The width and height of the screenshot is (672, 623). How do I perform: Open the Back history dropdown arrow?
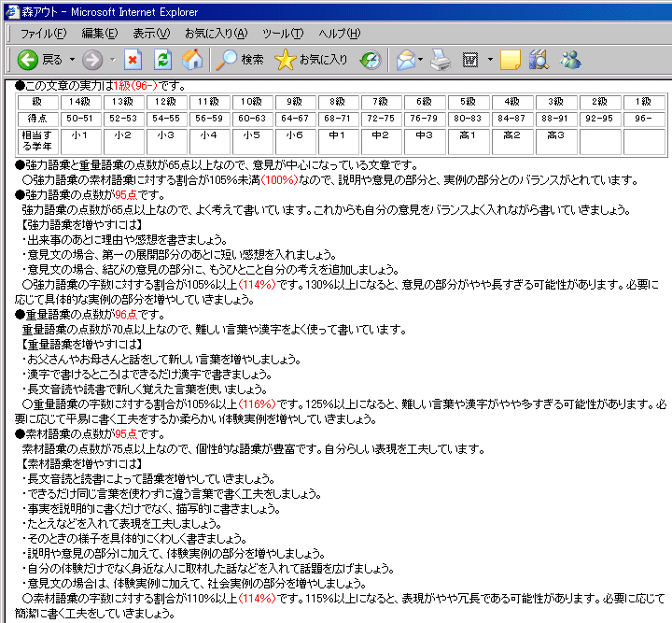point(72,60)
